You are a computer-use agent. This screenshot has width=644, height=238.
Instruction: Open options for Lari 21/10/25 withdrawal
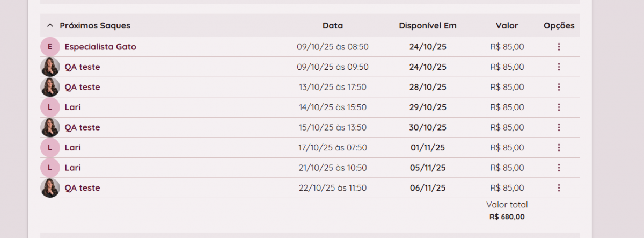pyautogui.click(x=559, y=168)
